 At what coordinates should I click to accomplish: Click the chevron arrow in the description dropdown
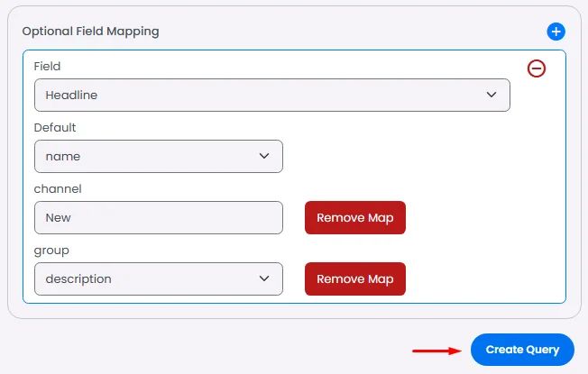tap(264, 278)
